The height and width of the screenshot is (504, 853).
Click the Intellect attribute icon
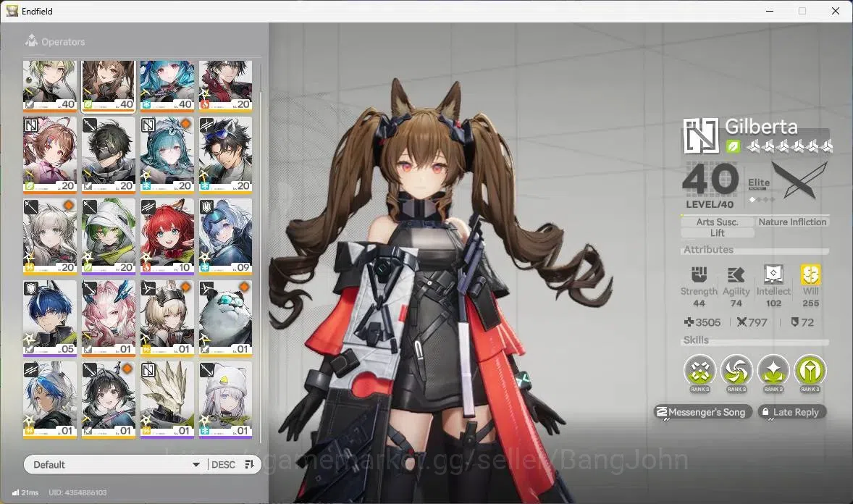coord(773,274)
